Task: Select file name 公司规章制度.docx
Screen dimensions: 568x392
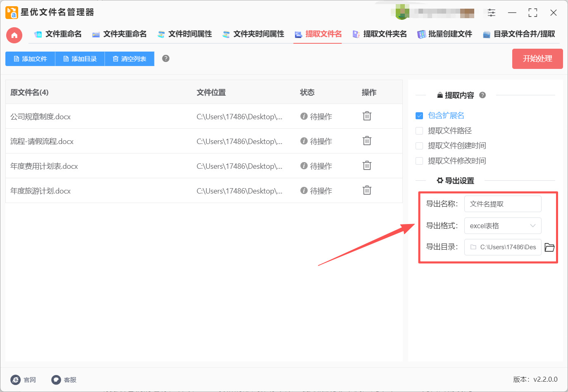Action: [x=40, y=117]
